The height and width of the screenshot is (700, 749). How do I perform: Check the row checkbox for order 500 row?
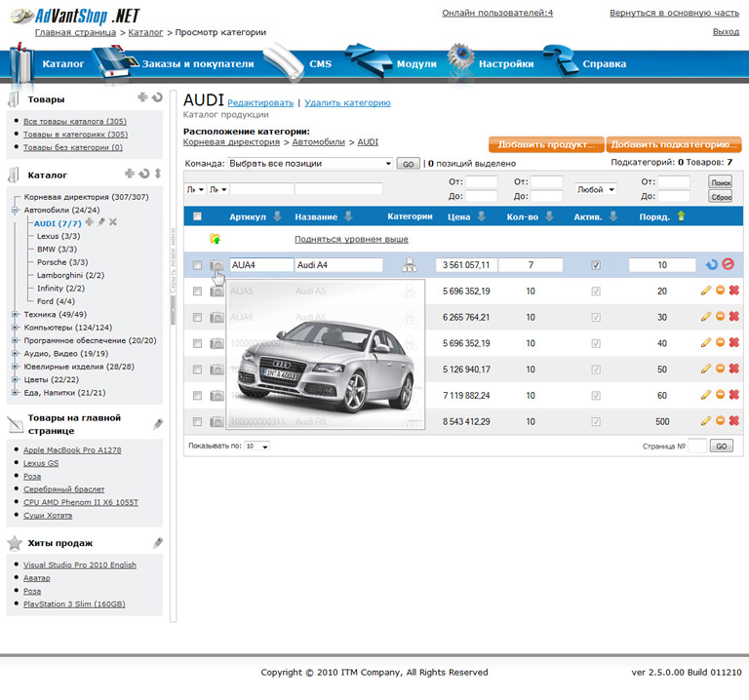(x=197, y=421)
